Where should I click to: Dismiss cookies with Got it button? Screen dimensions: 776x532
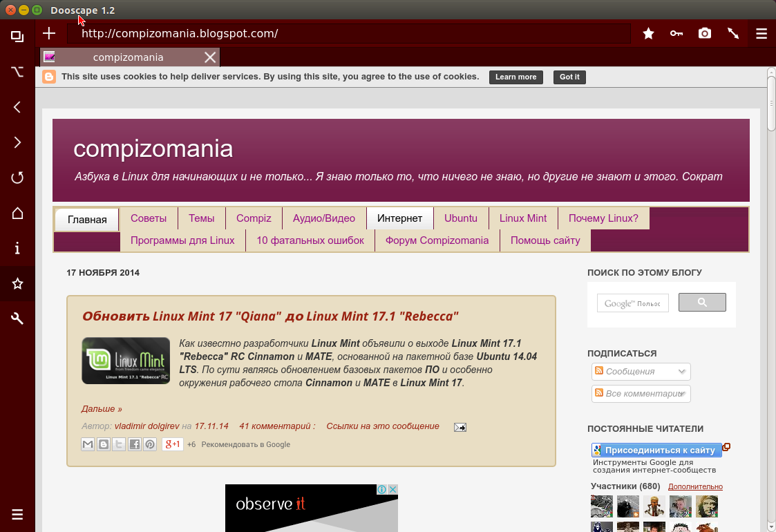(x=569, y=77)
